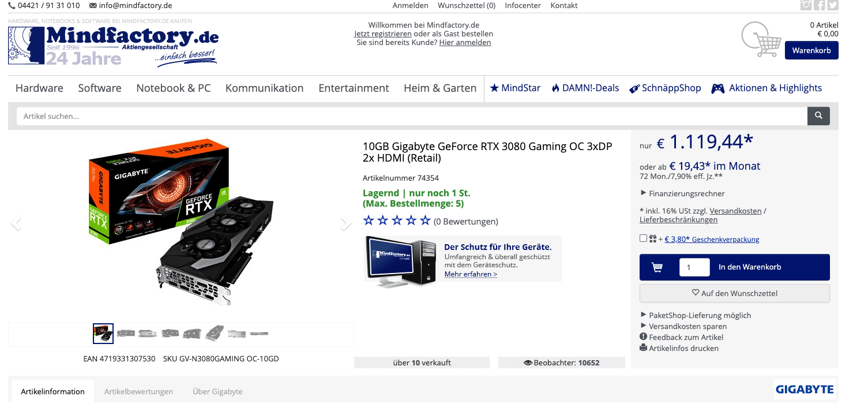The height and width of the screenshot is (411, 868).
Task: Click the eye icon beside Beobachter
Action: [528, 363]
